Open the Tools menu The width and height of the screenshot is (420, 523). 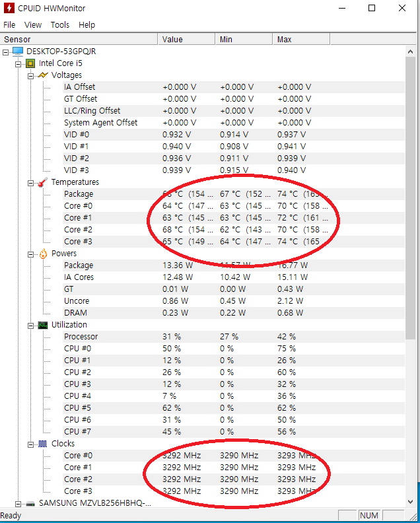(x=60, y=25)
